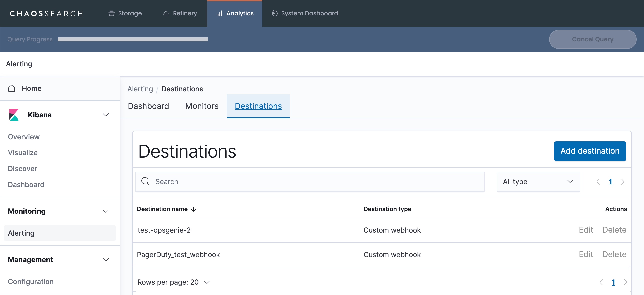The height and width of the screenshot is (295, 644).
Task: Click the Analytics bar chart icon
Action: click(220, 13)
